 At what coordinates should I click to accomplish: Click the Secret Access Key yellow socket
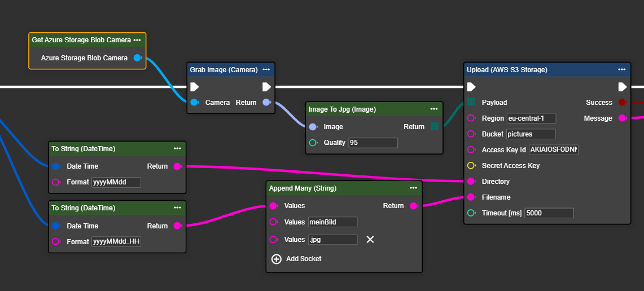pos(471,166)
